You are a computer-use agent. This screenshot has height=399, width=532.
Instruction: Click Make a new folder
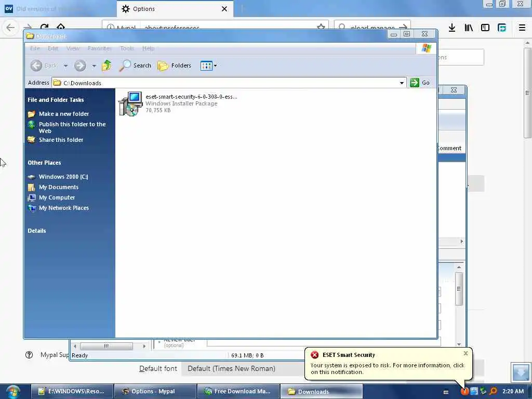coord(64,114)
